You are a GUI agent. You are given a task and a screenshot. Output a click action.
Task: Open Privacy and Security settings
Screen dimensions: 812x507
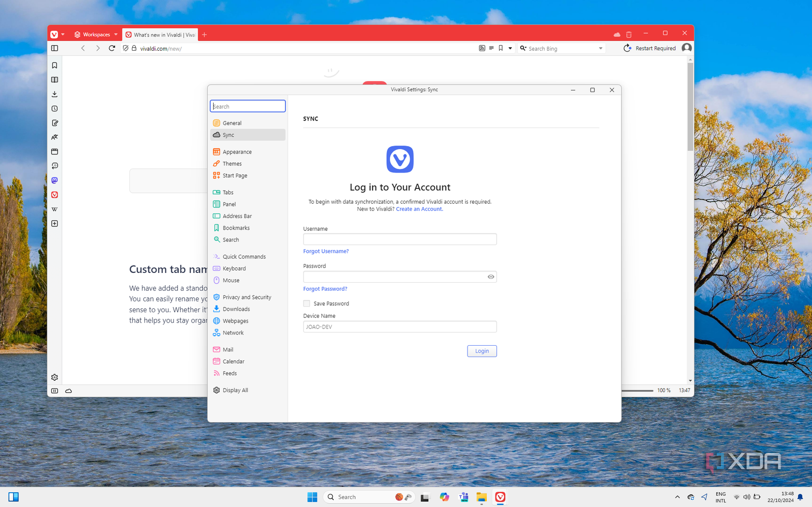click(x=248, y=297)
